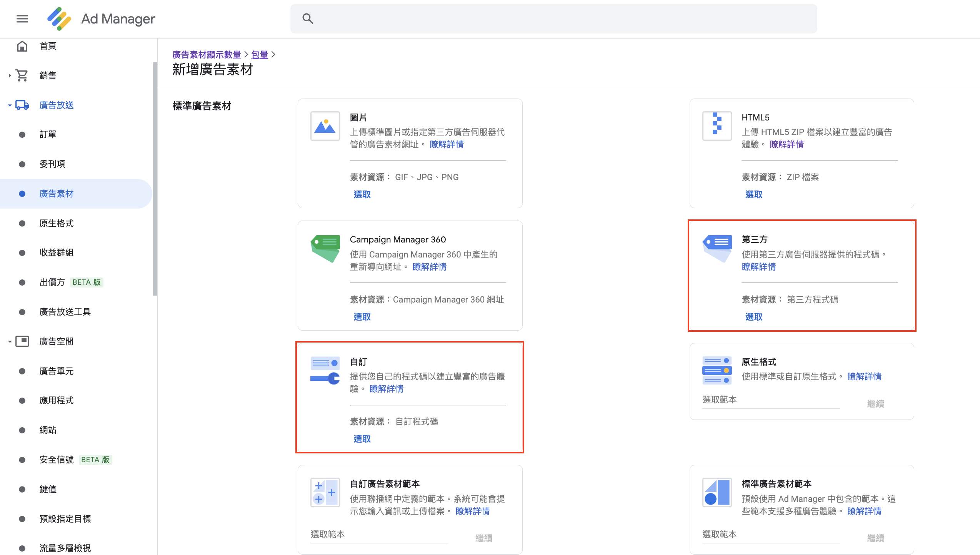
Task: Open 應用程式 in the sidebar
Action: click(x=76, y=401)
